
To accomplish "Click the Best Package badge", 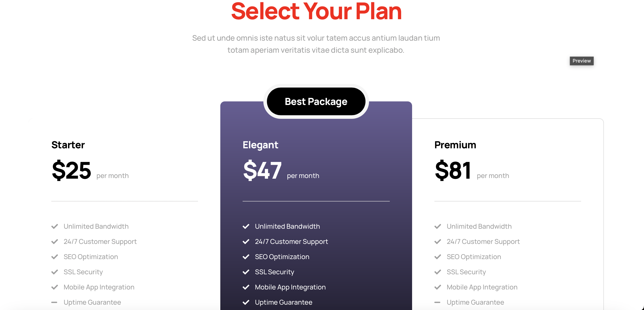I will tap(316, 101).
